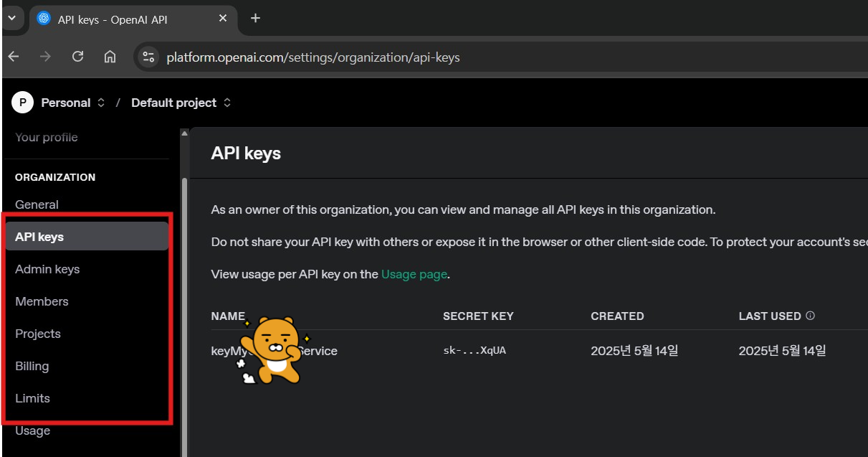Open the Personal organization switcher
This screenshot has height=457, width=868.
73,103
